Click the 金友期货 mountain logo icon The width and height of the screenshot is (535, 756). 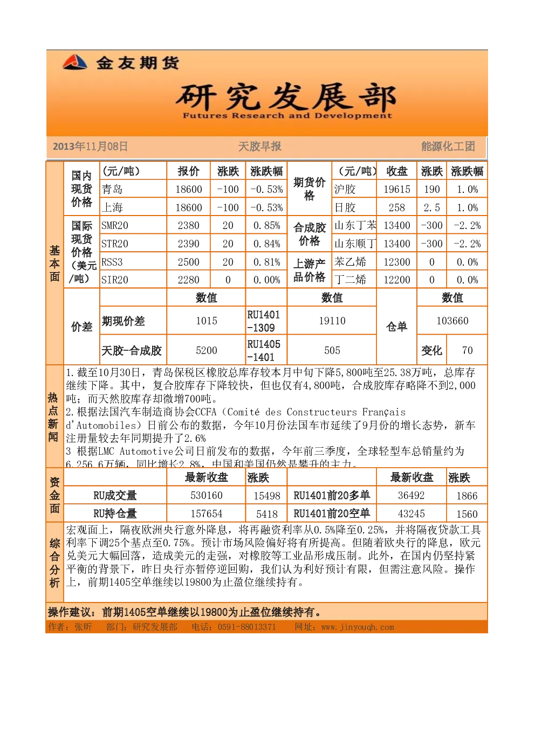point(74,63)
